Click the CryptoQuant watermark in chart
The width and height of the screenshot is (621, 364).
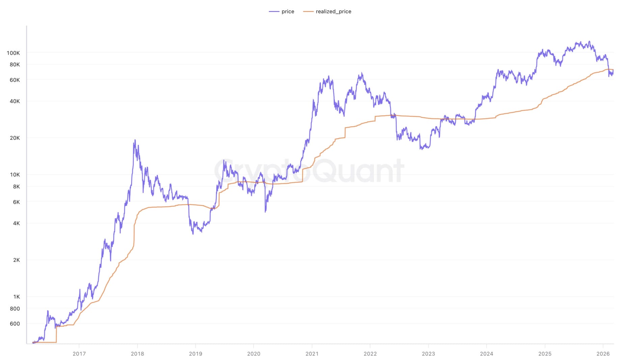pos(309,171)
